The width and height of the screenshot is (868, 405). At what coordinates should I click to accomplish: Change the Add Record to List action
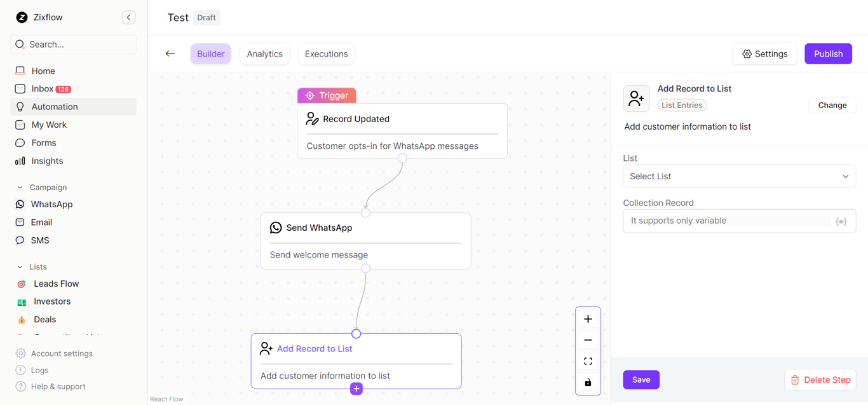[x=832, y=105]
